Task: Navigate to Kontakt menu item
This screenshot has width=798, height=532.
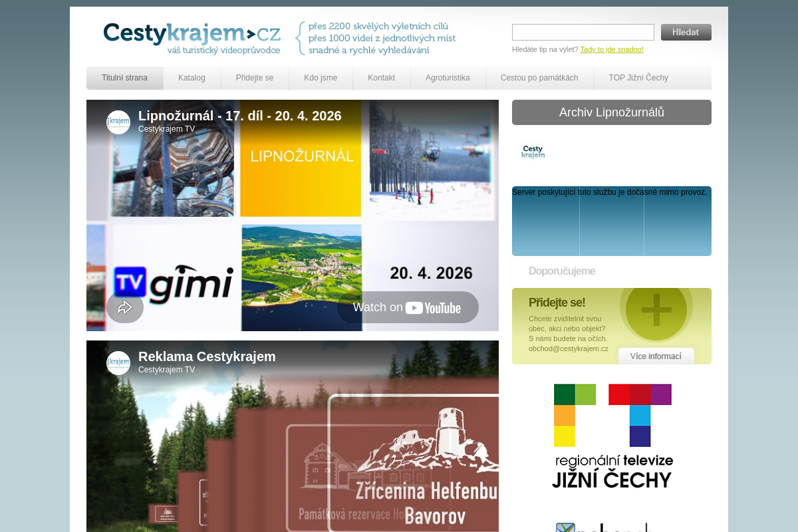Action: point(381,78)
